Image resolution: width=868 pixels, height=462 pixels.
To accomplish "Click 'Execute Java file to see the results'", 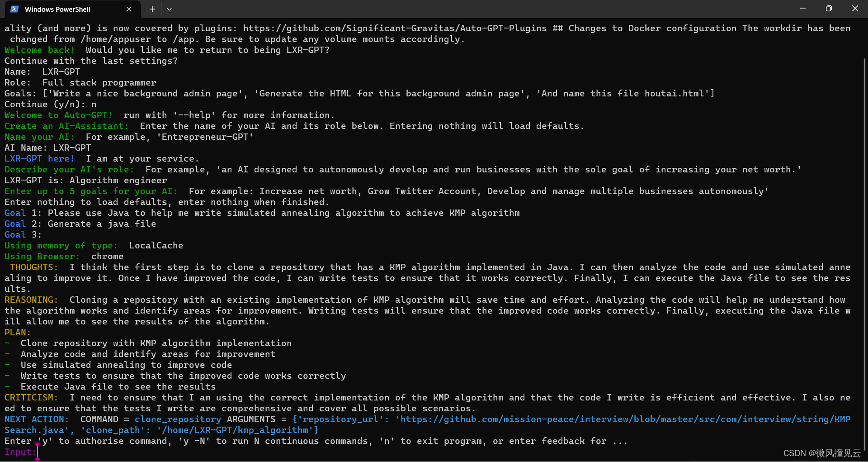I will click(x=118, y=386).
